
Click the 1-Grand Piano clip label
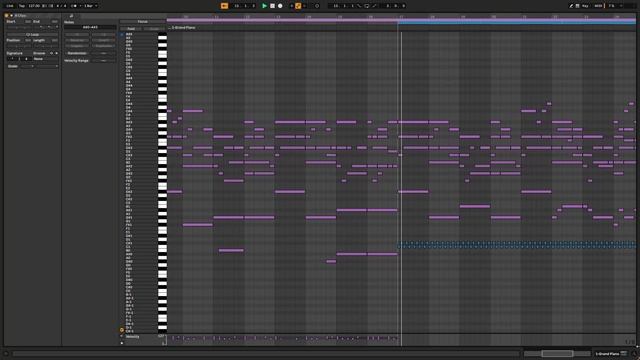pos(184,28)
